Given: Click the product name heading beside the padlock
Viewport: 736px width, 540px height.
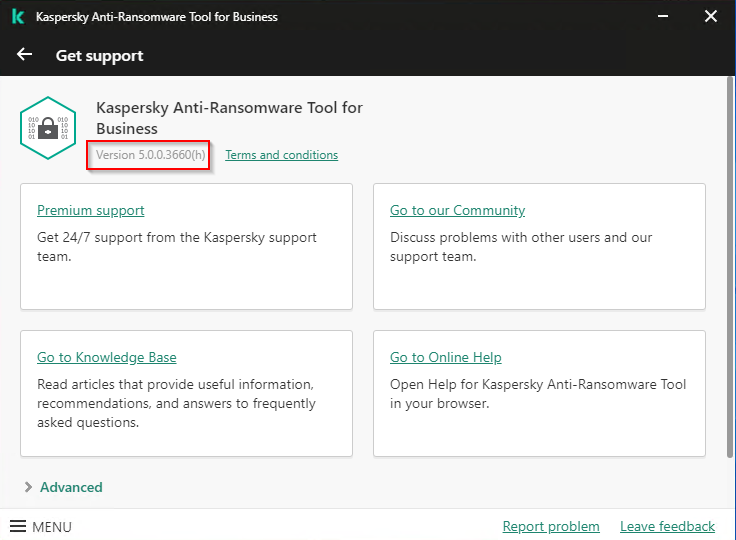Looking at the screenshot, I should [x=229, y=118].
